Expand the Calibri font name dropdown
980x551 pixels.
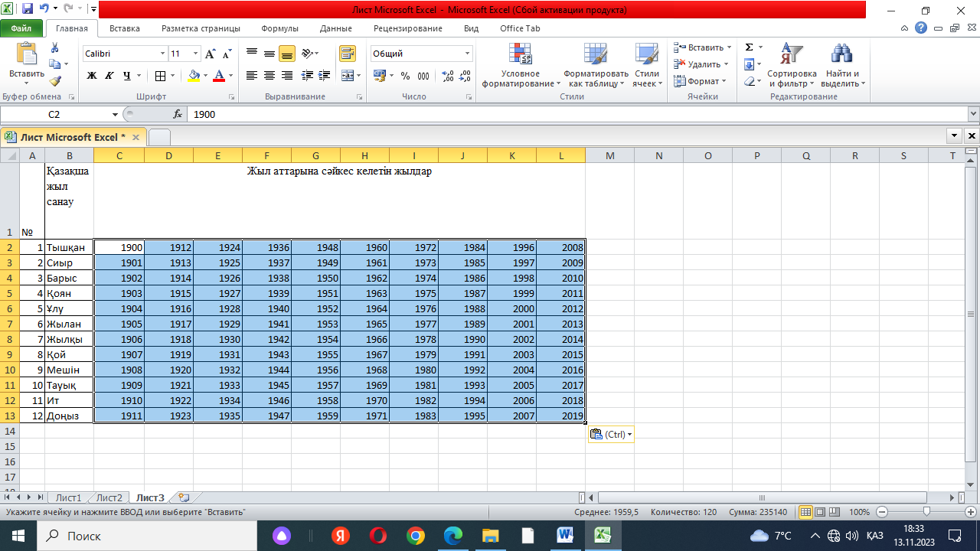coord(162,54)
